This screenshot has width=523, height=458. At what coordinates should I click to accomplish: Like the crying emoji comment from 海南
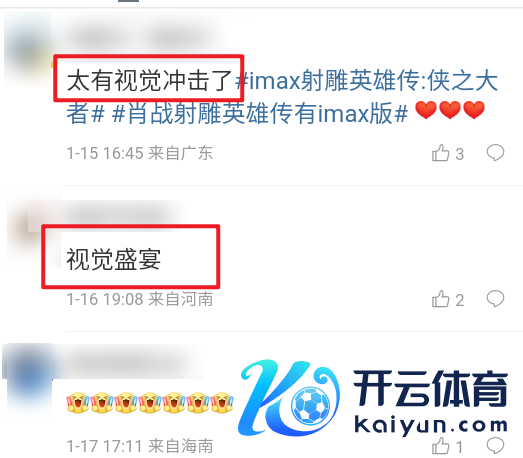click(448, 446)
